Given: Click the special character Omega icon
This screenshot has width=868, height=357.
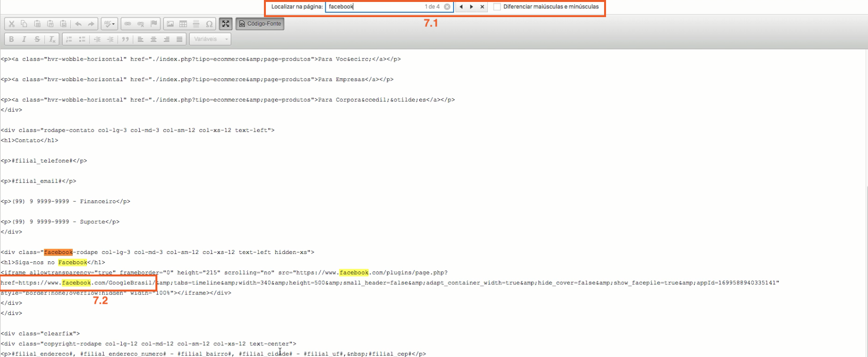Looking at the screenshot, I should tap(209, 24).
